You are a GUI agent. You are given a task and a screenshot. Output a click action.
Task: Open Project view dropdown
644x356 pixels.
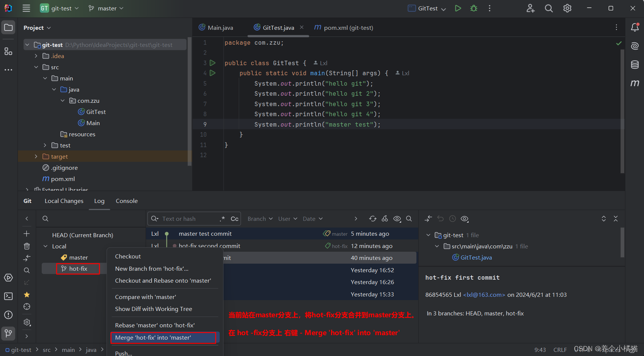[x=37, y=28]
